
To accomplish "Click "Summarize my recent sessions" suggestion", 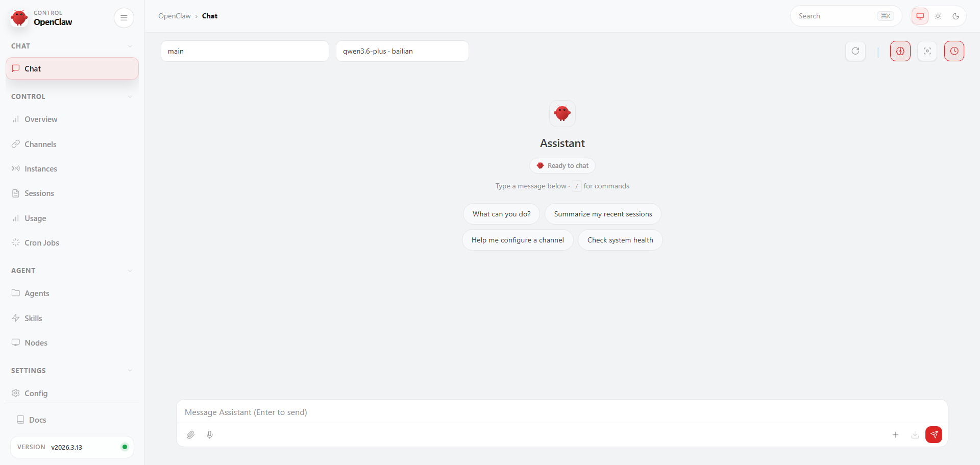I will [x=603, y=214].
